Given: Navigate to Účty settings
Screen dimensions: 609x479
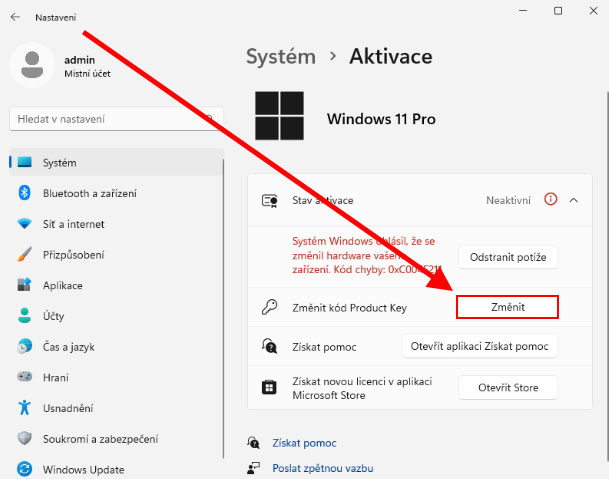Looking at the screenshot, I should tap(116, 316).
